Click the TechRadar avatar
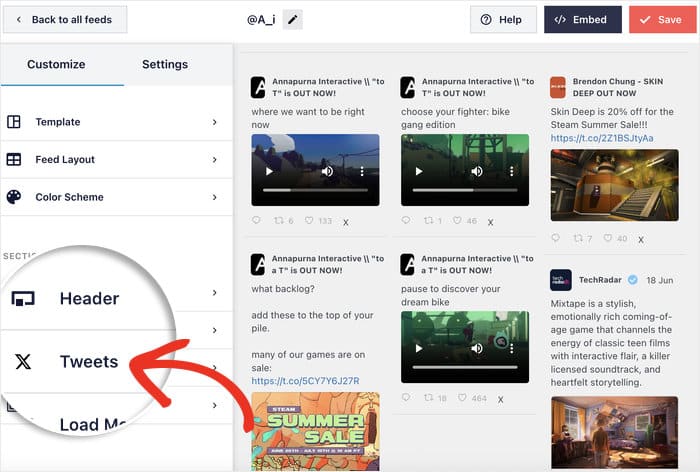Image resolution: width=700 pixels, height=472 pixels. coord(561,280)
